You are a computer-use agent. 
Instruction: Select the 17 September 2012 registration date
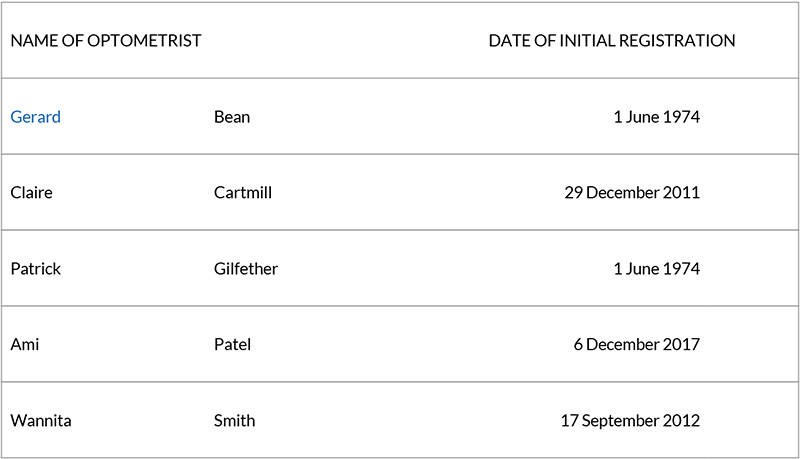(x=629, y=421)
